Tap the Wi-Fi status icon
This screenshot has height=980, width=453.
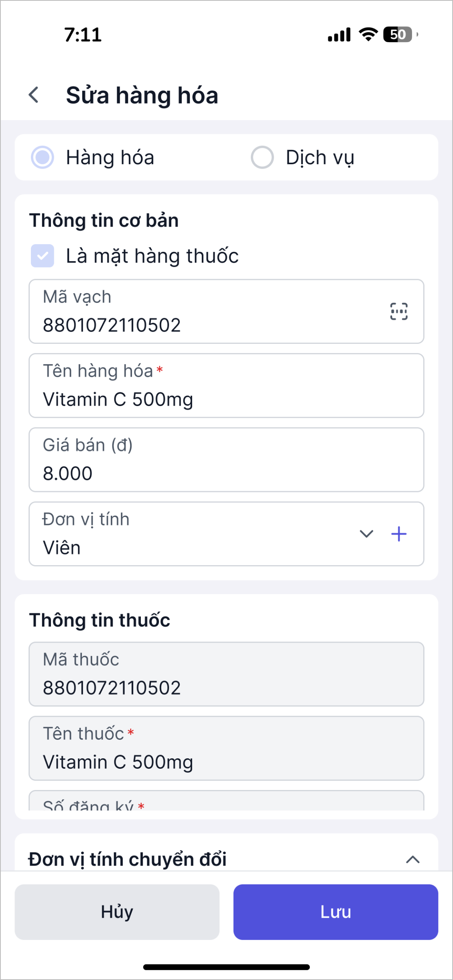[x=368, y=35]
